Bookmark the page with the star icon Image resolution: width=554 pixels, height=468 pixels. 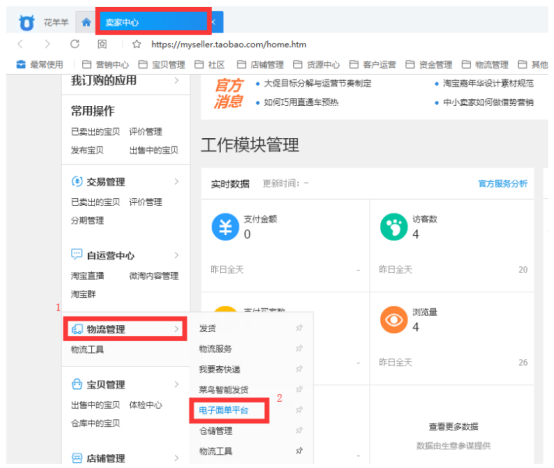click(137, 44)
